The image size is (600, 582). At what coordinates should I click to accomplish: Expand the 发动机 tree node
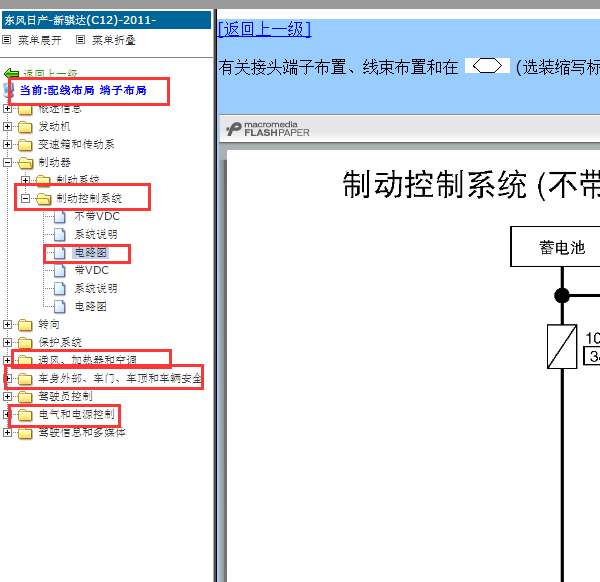coord(7,126)
